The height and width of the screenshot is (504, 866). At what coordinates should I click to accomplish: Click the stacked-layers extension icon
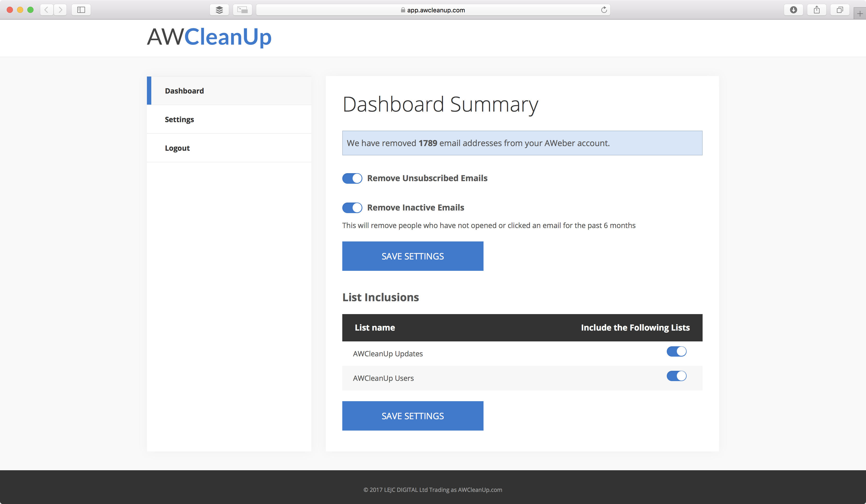coord(220,10)
